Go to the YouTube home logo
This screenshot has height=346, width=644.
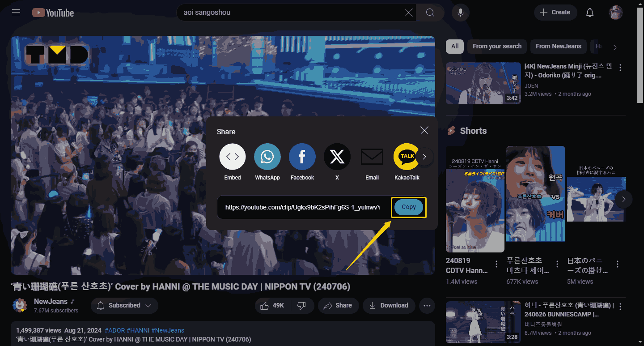53,13
